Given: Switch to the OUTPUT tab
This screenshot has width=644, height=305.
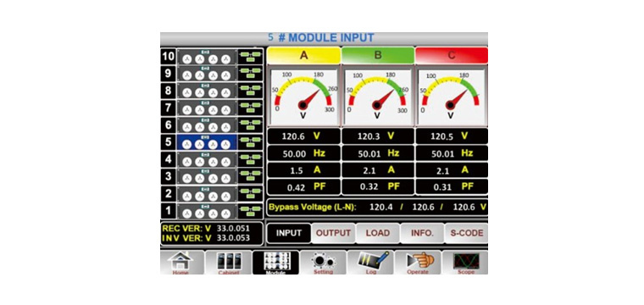Looking at the screenshot, I should (x=333, y=233).
